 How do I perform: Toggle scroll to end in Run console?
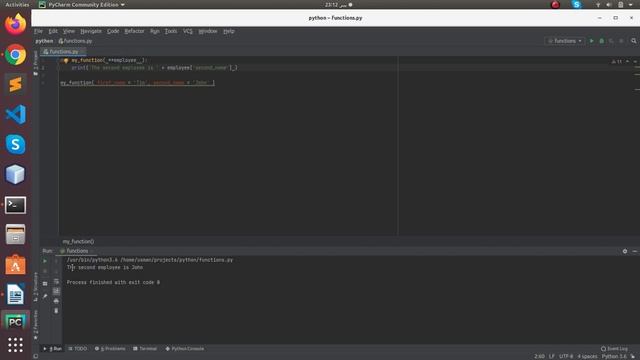(x=56, y=291)
